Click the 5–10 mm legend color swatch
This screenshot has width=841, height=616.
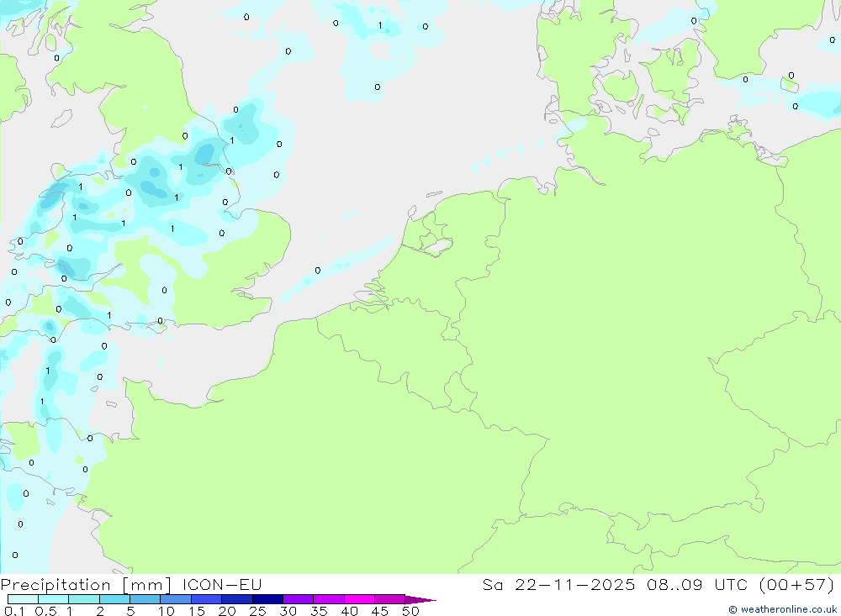145,599
